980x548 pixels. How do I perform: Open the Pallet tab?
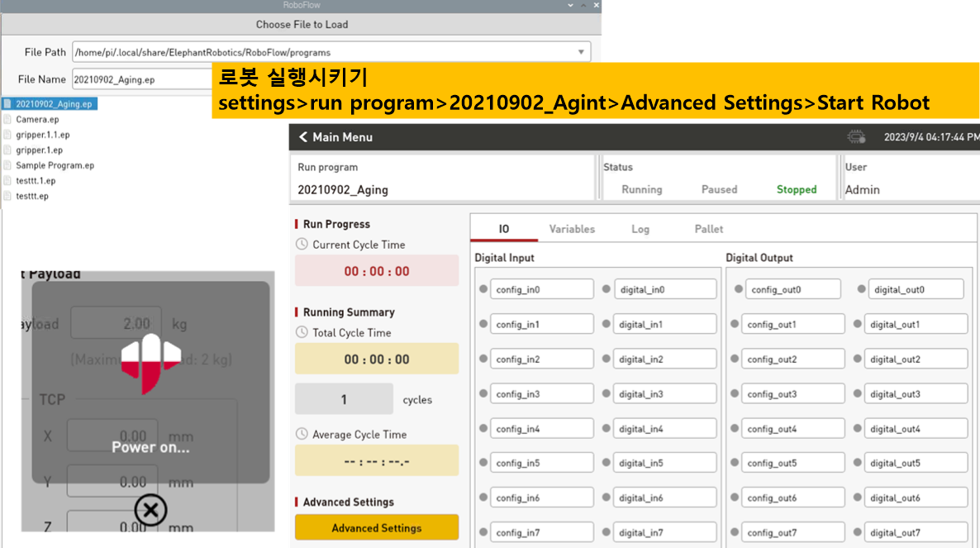tap(709, 229)
